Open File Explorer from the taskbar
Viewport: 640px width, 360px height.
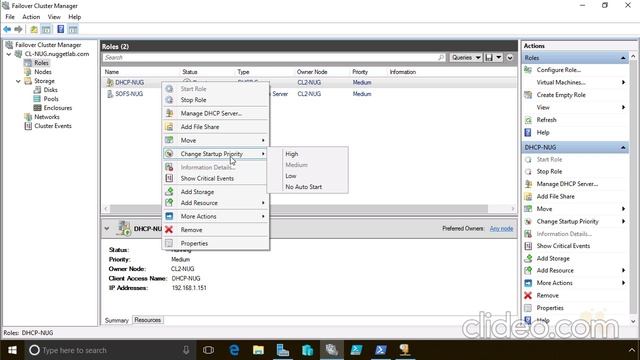point(258,350)
